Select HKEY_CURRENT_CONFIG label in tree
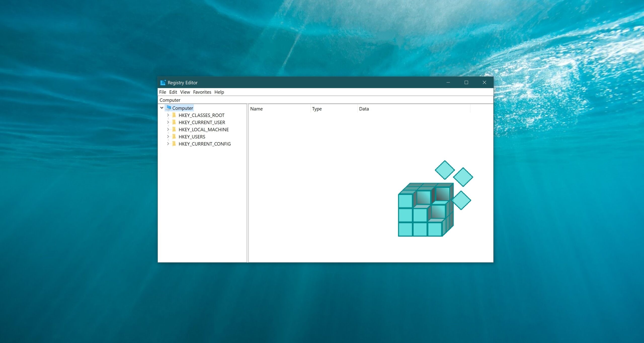 [205, 144]
